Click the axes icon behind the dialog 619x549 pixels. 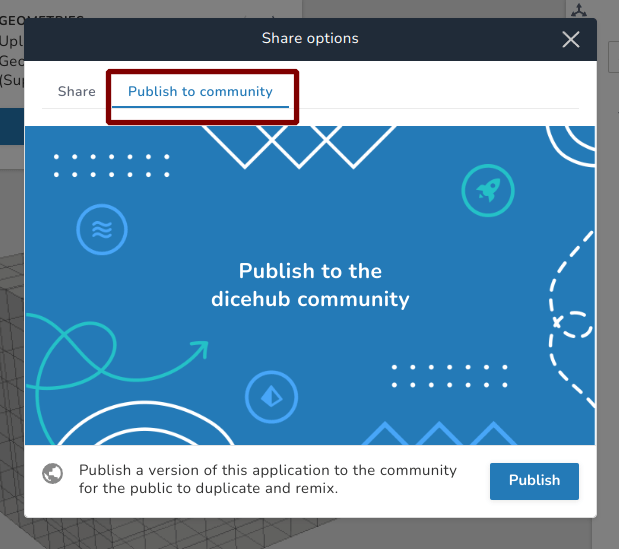point(579,10)
